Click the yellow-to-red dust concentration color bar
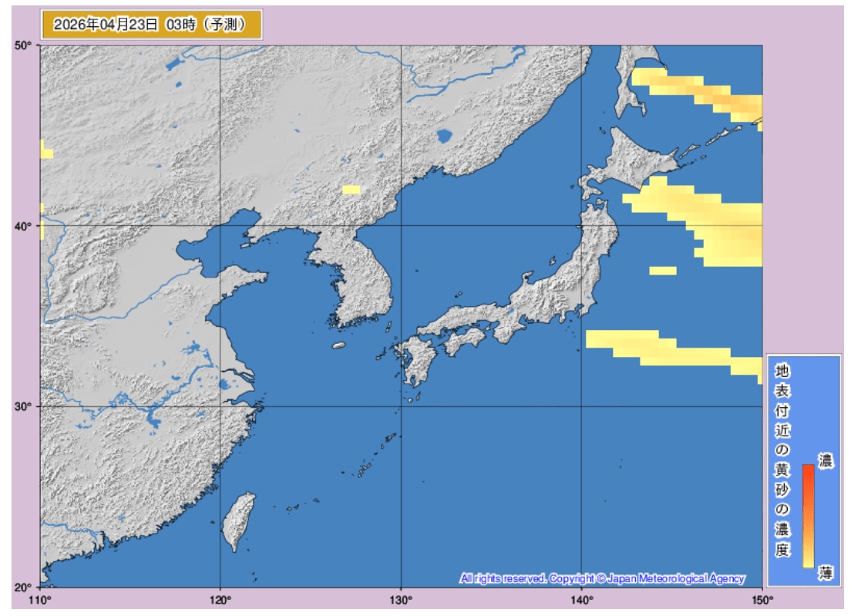Viewport: 851px width, 616px height. [808, 515]
